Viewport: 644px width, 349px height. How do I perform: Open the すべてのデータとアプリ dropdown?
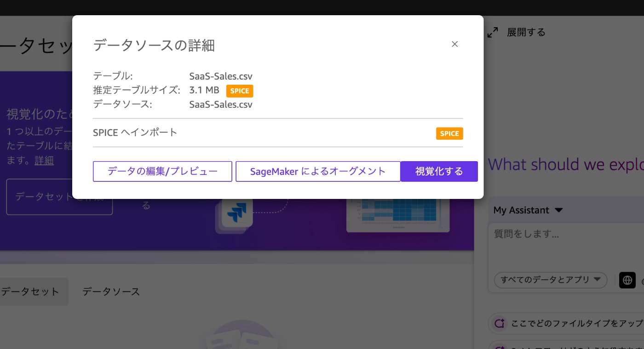pos(551,279)
